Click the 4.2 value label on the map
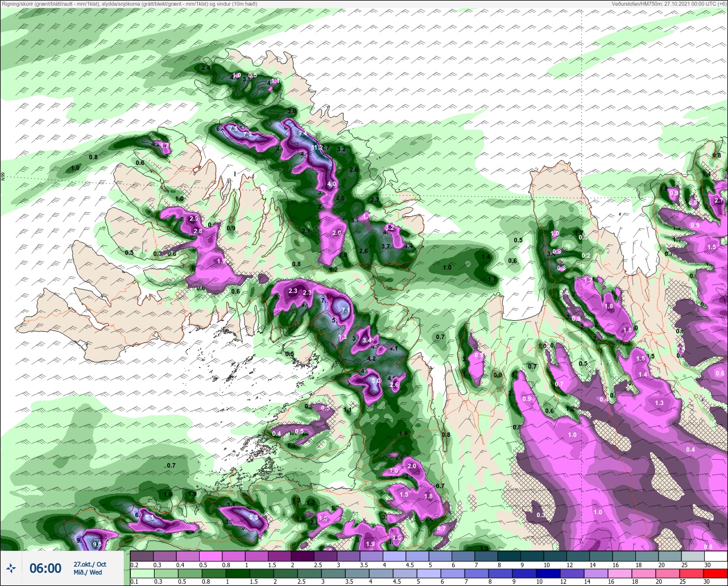This screenshot has width=728, height=586. pyautogui.click(x=372, y=359)
